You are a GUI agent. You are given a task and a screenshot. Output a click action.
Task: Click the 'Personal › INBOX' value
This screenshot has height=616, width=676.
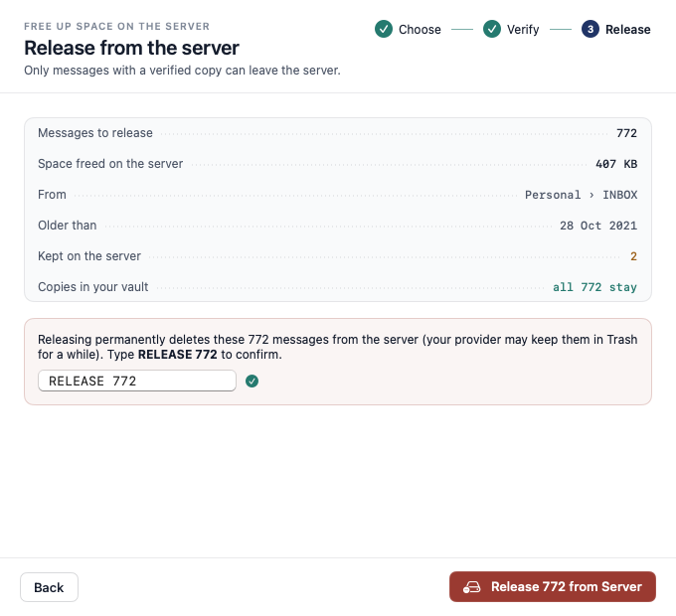tap(581, 195)
